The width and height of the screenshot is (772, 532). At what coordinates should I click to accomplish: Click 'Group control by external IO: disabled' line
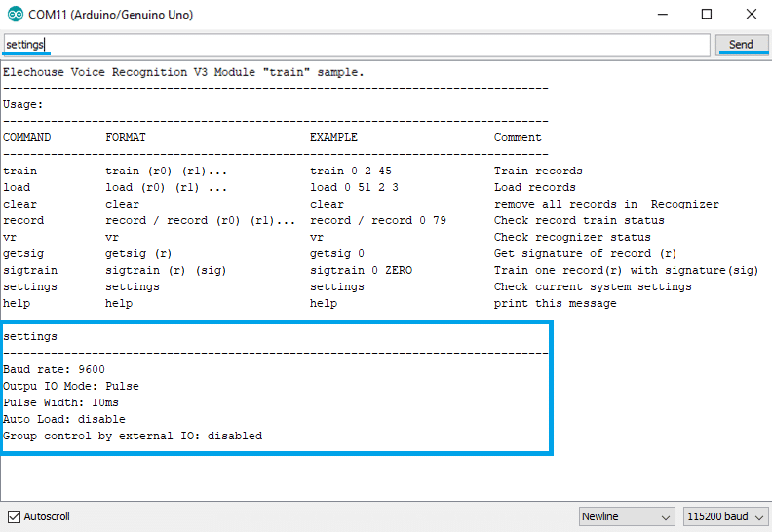point(133,437)
